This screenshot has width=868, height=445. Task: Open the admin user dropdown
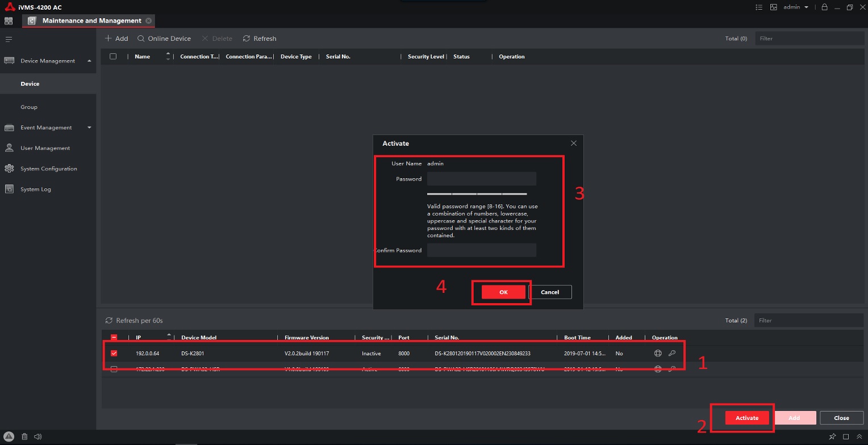point(795,7)
